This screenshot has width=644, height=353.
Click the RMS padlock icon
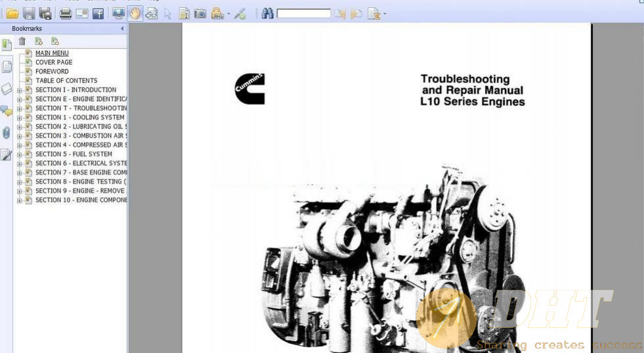pyautogui.click(x=217, y=14)
